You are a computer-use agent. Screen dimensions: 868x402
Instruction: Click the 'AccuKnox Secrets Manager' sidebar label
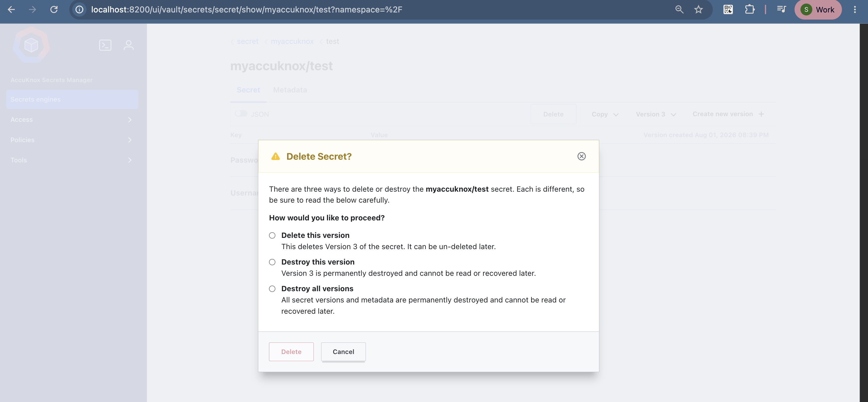52,80
